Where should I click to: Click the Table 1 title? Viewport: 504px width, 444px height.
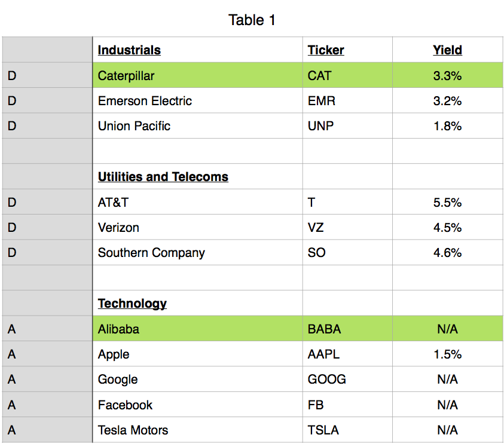[252, 20]
